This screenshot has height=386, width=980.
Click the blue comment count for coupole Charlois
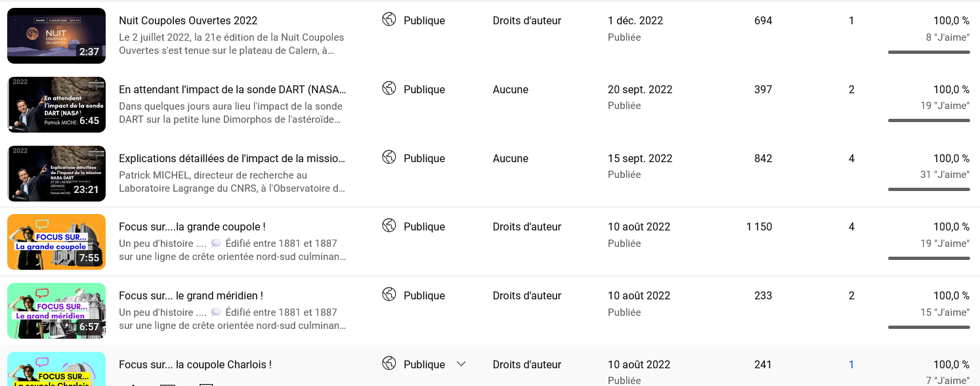(x=851, y=364)
